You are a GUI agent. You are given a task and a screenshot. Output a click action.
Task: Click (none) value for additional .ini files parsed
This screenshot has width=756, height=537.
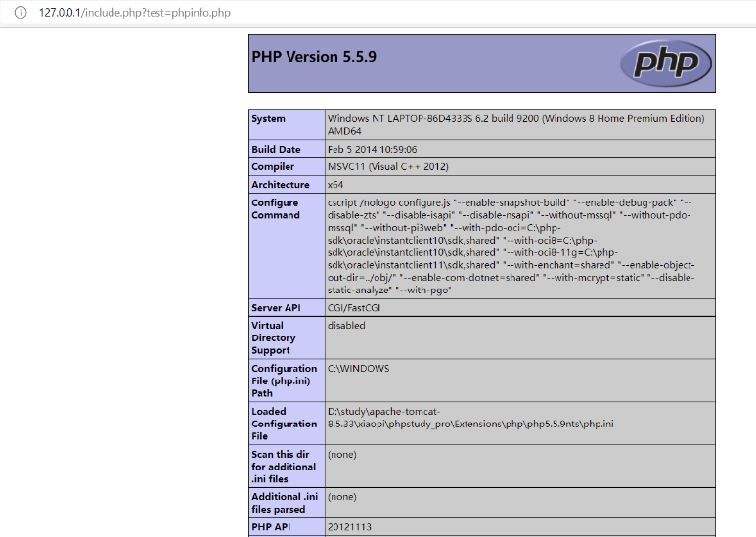pos(342,497)
